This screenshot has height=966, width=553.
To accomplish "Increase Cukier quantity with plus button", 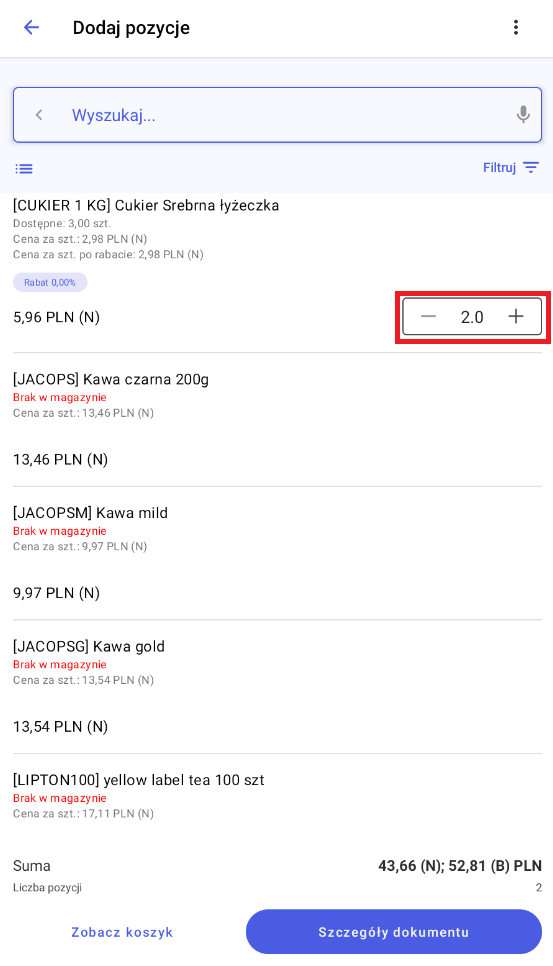I will [516, 317].
